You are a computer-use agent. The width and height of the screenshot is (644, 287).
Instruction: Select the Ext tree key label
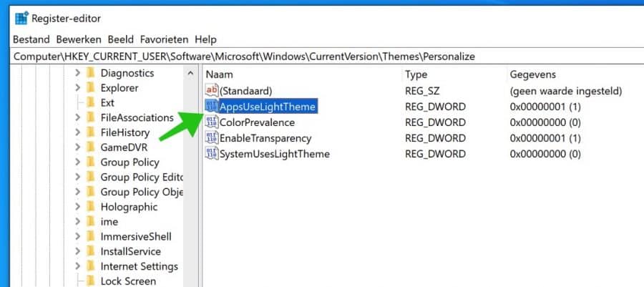coord(107,102)
